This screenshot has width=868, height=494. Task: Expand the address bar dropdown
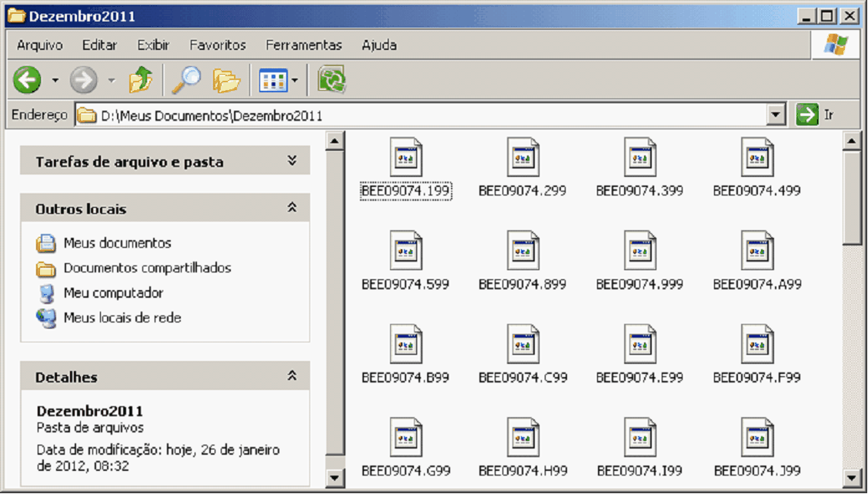(x=776, y=115)
